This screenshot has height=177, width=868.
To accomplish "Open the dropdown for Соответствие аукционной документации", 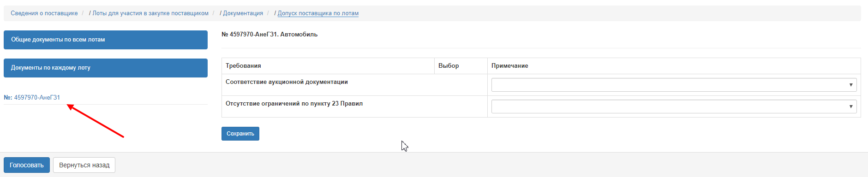I will tap(674, 85).
